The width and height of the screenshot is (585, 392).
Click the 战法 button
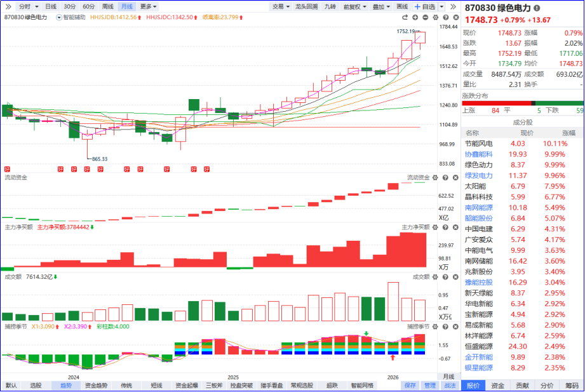450,386
